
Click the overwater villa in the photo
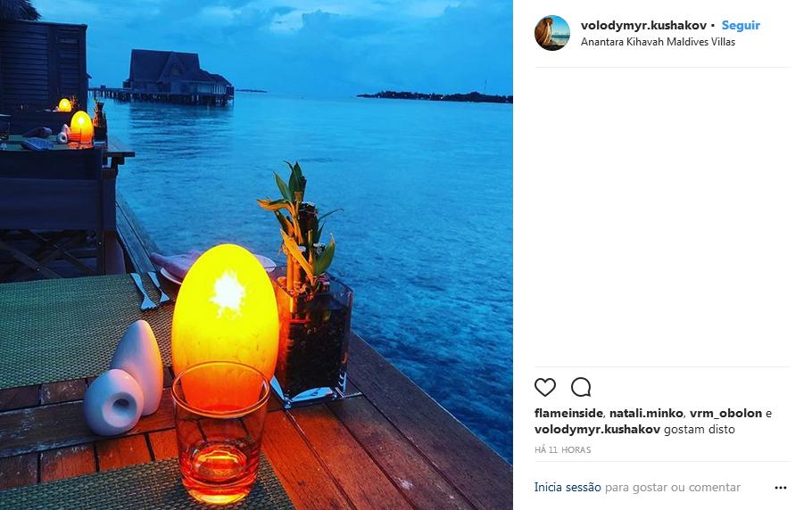[x=177, y=73]
